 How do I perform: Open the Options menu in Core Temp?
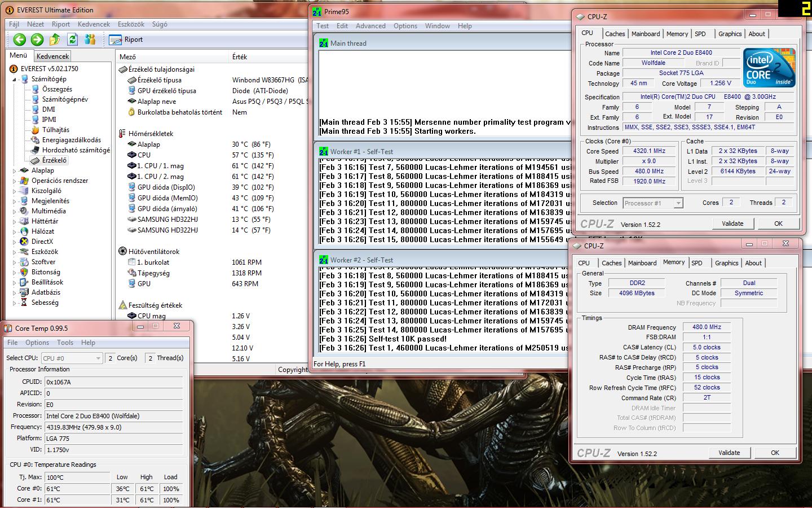pos(37,343)
